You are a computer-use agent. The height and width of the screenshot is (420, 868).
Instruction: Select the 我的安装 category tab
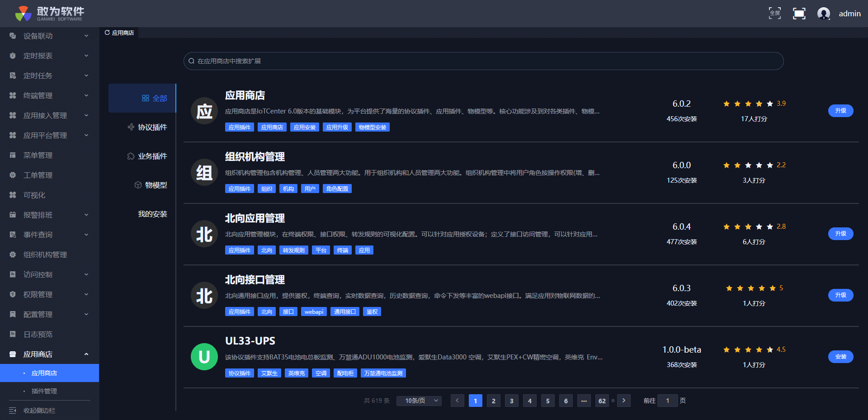pos(142,214)
